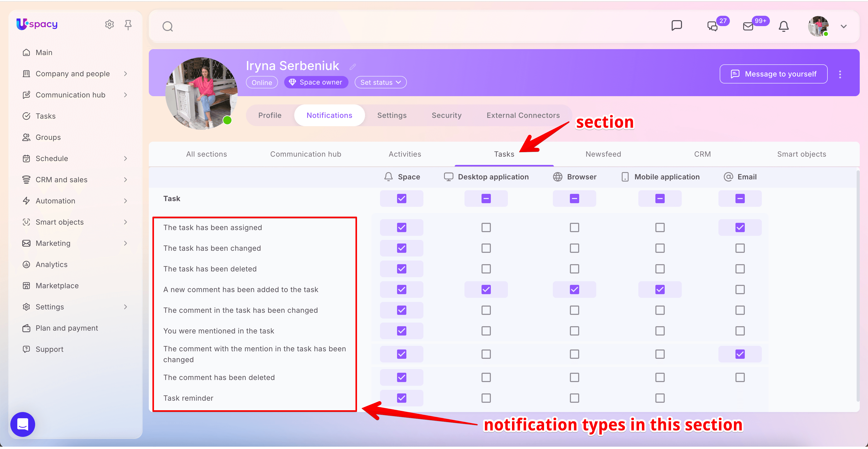This screenshot has width=868, height=449.
Task: Expand the Schedule submenu
Action: [x=125, y=158]
